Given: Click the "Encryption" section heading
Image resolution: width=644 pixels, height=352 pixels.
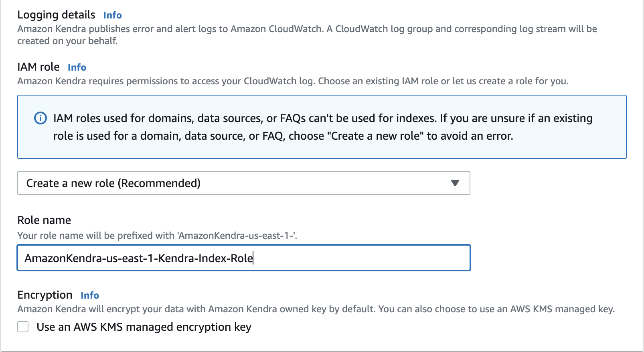Looking at the screenshot, I should pos(45,295).
